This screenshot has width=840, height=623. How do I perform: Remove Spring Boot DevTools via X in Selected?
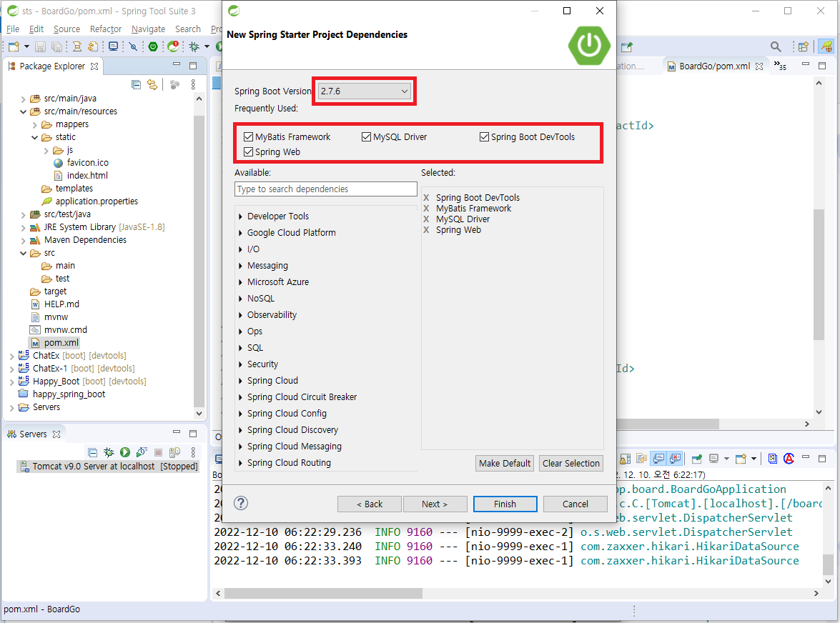click(426, 197)
